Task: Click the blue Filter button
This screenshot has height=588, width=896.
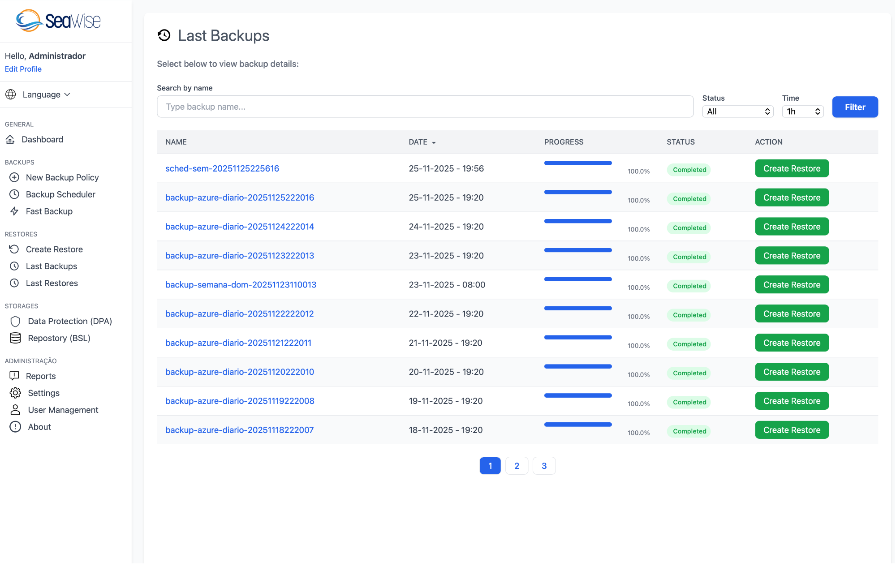Action: tap(855, 107)
